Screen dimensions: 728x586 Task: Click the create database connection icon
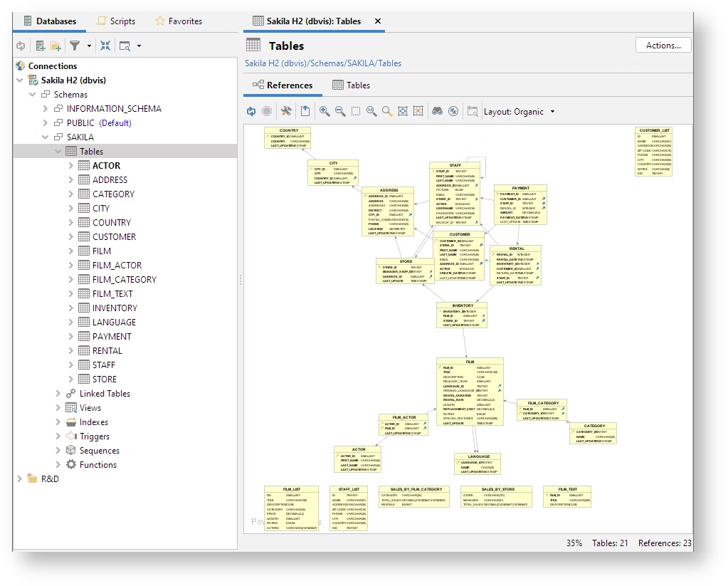41,46
